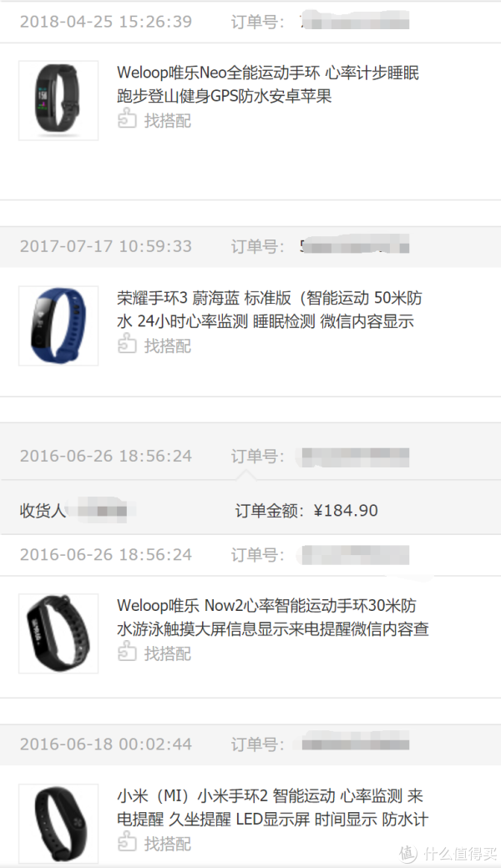Click 找搭配 under 荣耀手环3 item

click(168, 346)
